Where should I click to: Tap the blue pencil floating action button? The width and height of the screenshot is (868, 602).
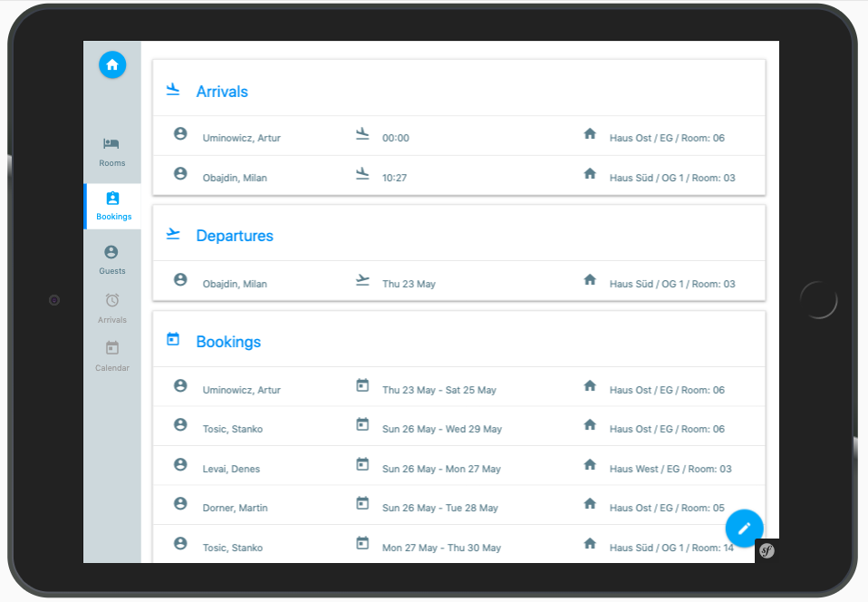[744, 528]
